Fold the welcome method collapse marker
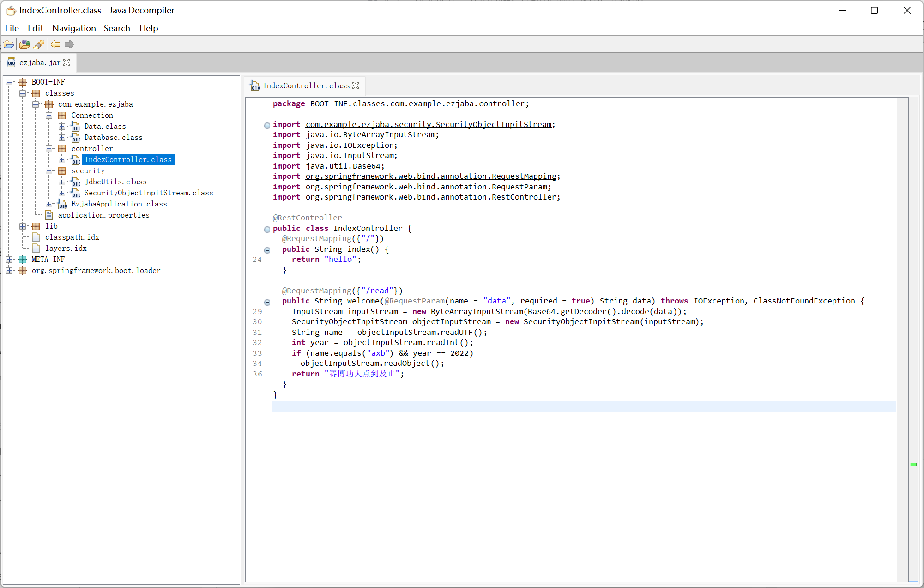The width and height of the screenshot is (924, 588). pyautogui.click(x=266, y=302)
